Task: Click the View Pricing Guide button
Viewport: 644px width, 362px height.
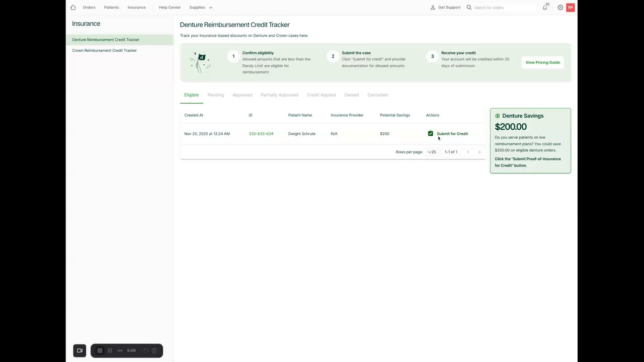Action: (x=542, y=62)
